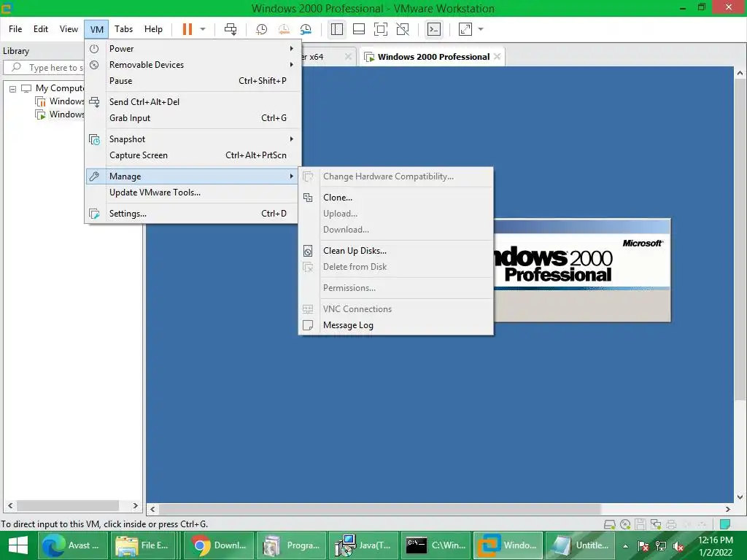
Task: Click the Manage menu entry
Action: (x=193, y=176)
